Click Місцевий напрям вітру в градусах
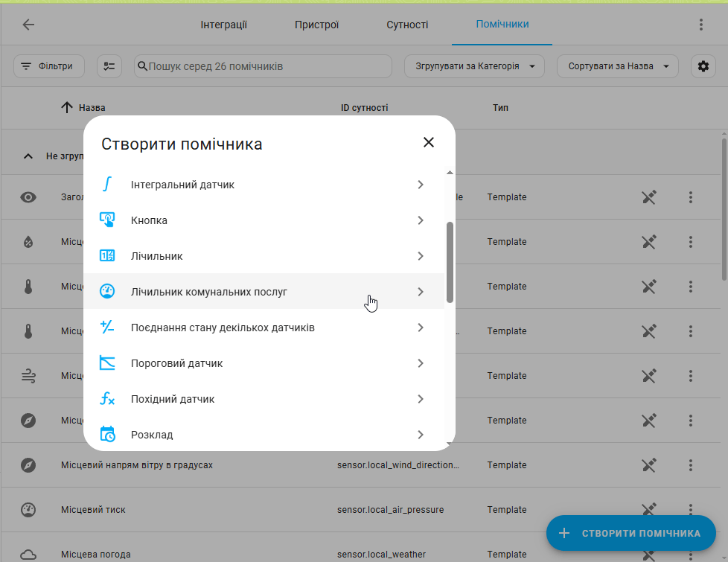 pyautogui.click(x=137, y=465)
